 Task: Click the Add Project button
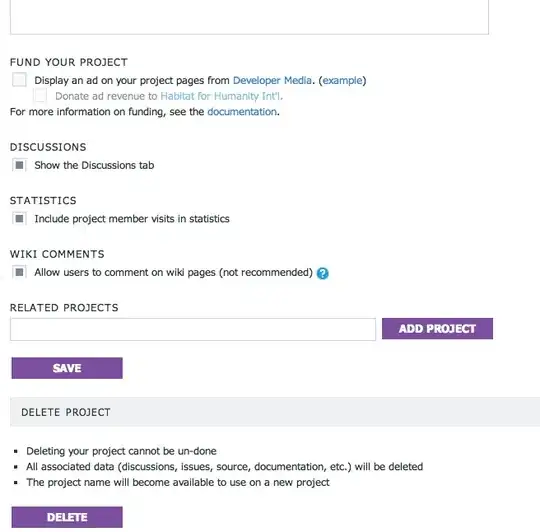tap(437, 328)
